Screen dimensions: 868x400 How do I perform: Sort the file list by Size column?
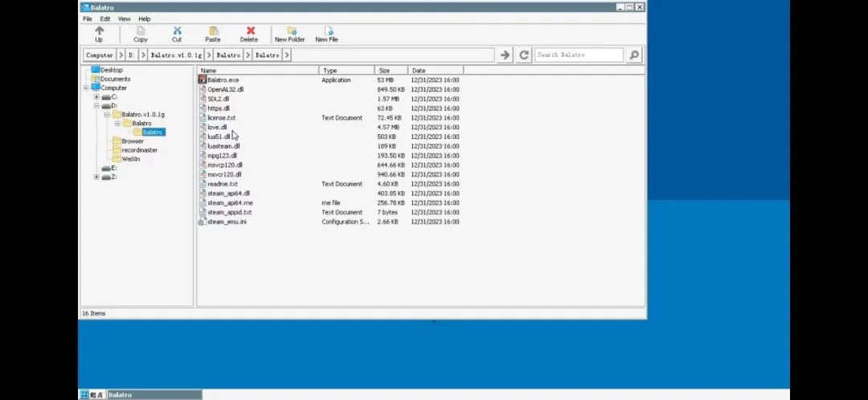(391, 70)
